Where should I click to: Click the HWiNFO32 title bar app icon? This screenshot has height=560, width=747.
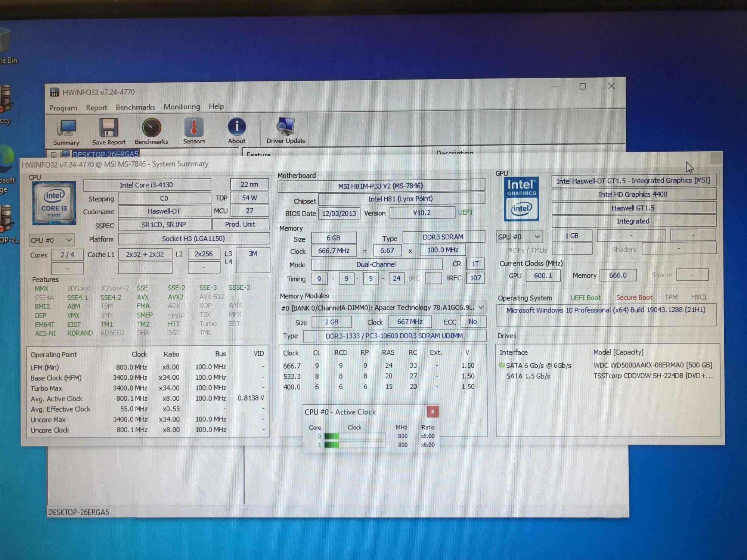pos(55,92)
